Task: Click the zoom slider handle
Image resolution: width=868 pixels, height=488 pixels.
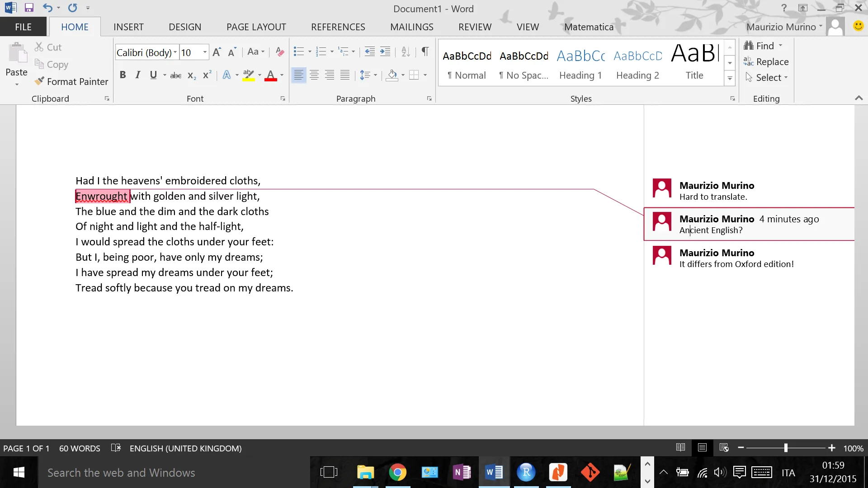Action: click(786, 448)
